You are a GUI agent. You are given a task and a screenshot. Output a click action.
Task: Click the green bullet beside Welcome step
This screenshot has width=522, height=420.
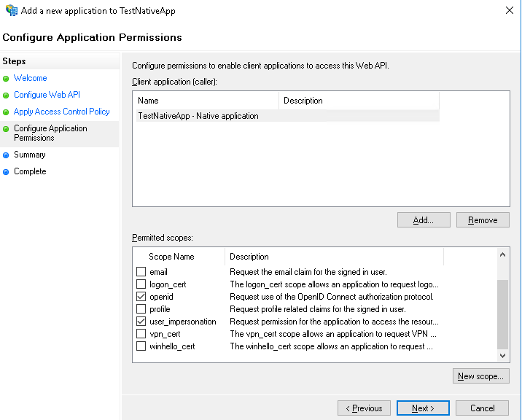pos(6,79)
